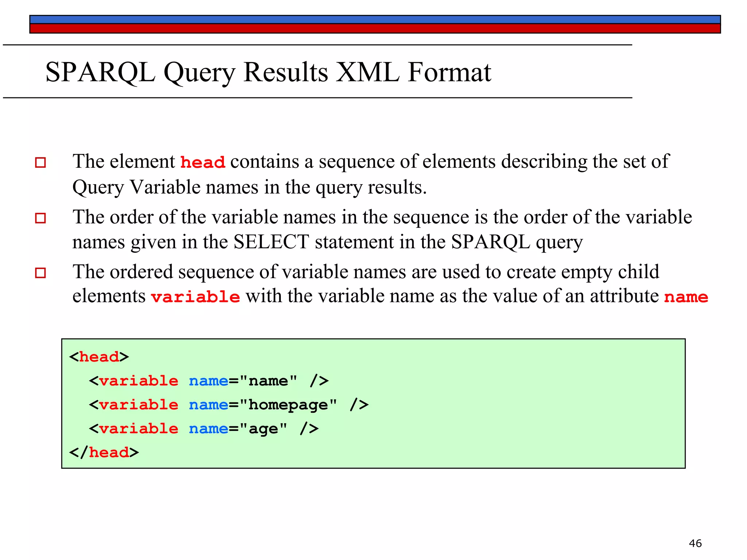The width and height of the screenshot is (747, 560).
Task: Click the text 'names given in the SELECT statement'
Action: (x=233, y=242)
